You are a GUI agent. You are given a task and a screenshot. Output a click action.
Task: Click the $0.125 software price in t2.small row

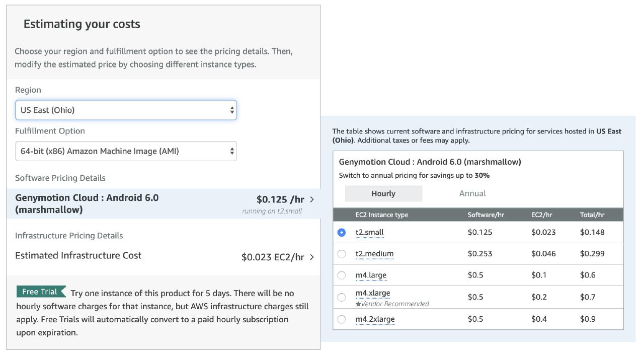(x=480, y=232)
